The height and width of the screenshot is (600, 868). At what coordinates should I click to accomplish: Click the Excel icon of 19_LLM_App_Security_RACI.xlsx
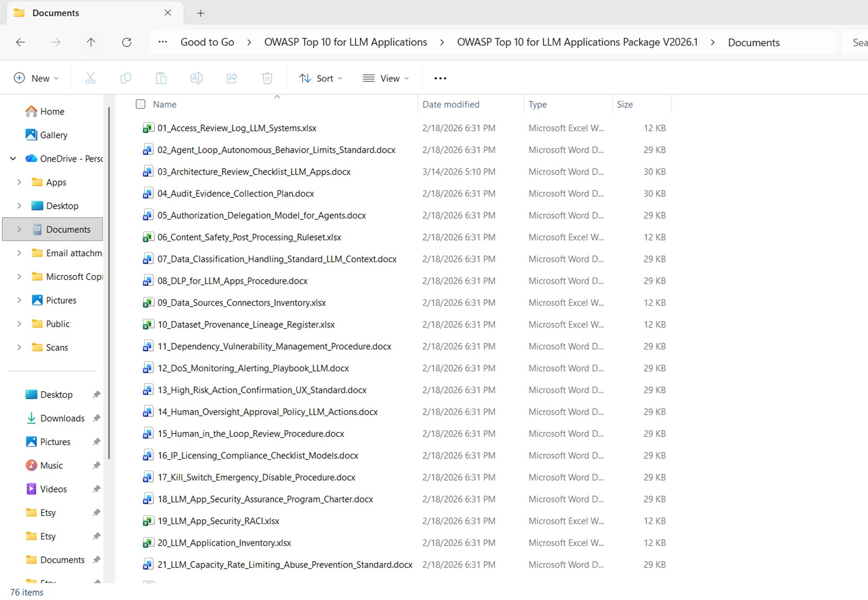148,521
